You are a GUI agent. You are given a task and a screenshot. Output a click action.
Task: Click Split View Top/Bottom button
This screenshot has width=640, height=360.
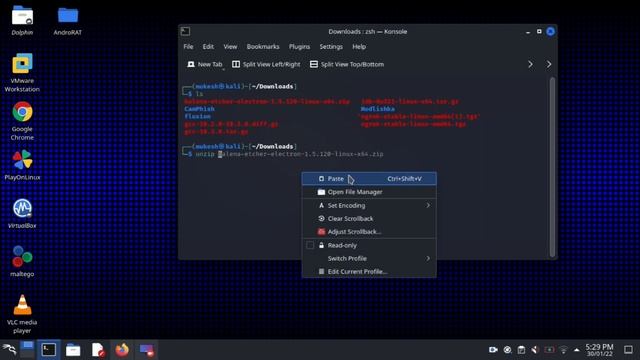[x=347, y=64]
